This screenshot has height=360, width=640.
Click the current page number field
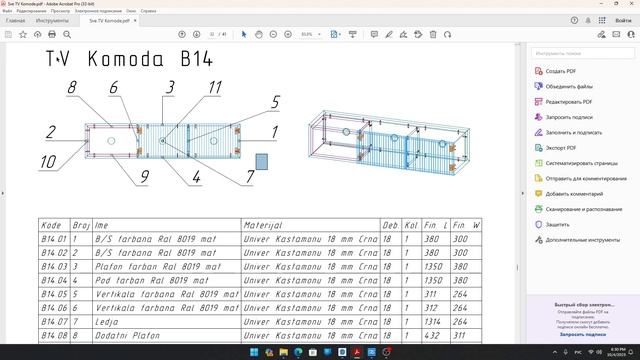[212, 35]
